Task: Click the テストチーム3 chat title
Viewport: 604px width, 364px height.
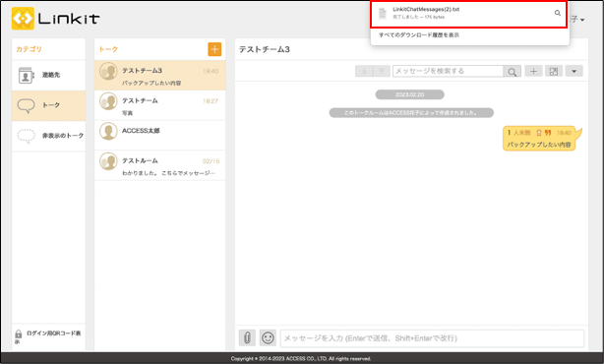Action: click(x=265, y=49)
